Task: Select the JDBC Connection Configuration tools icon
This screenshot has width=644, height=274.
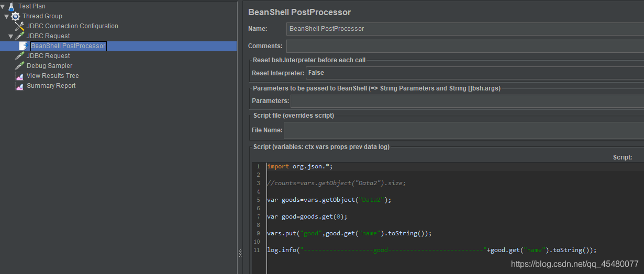Action: pyautogui.click(x=20, y=26)
